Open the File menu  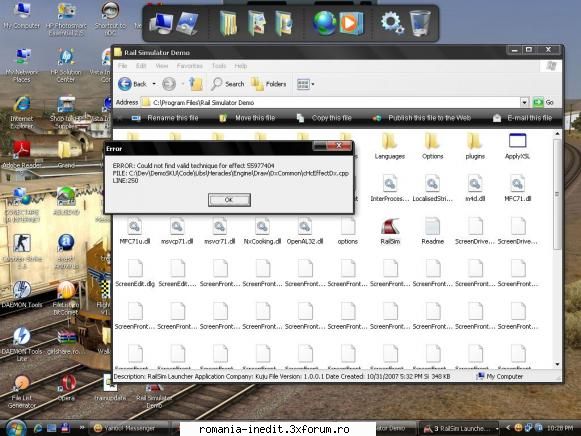(x=122, y=66)
